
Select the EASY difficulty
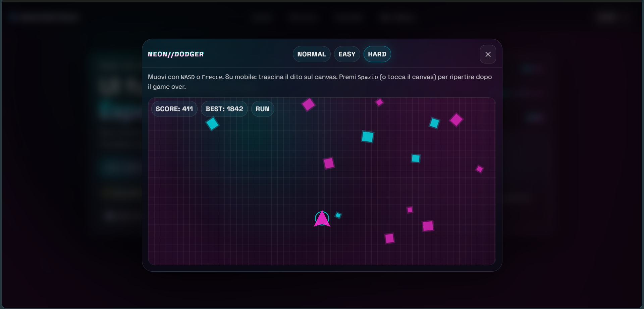346,54
